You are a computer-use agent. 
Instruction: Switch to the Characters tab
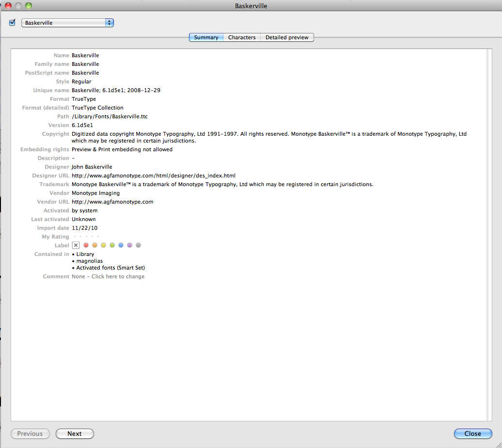click(242, 37)
